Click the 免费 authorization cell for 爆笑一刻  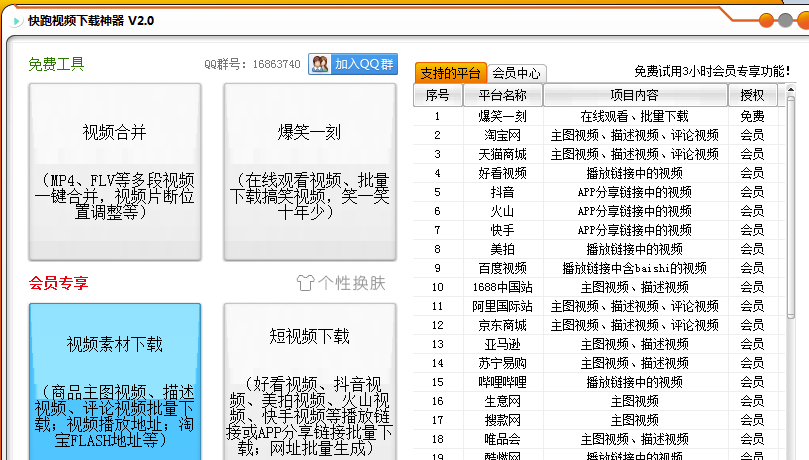point(752,116)
